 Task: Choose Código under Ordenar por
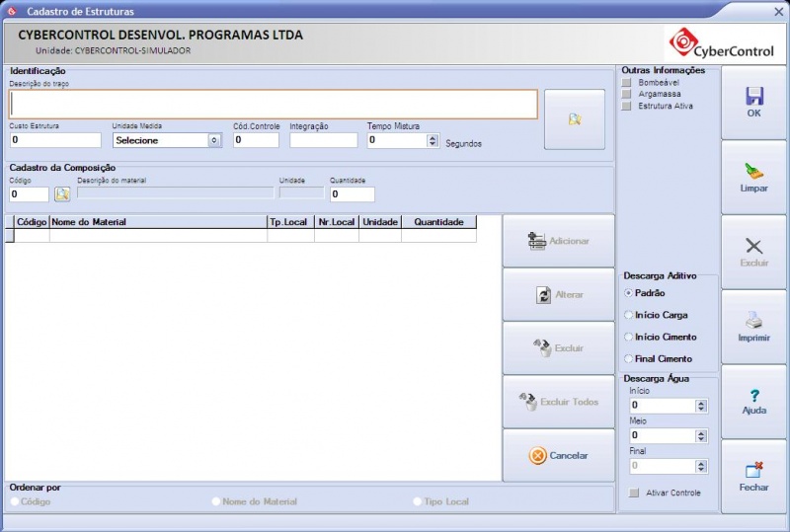pyautogui.click(x=15, y=501)
